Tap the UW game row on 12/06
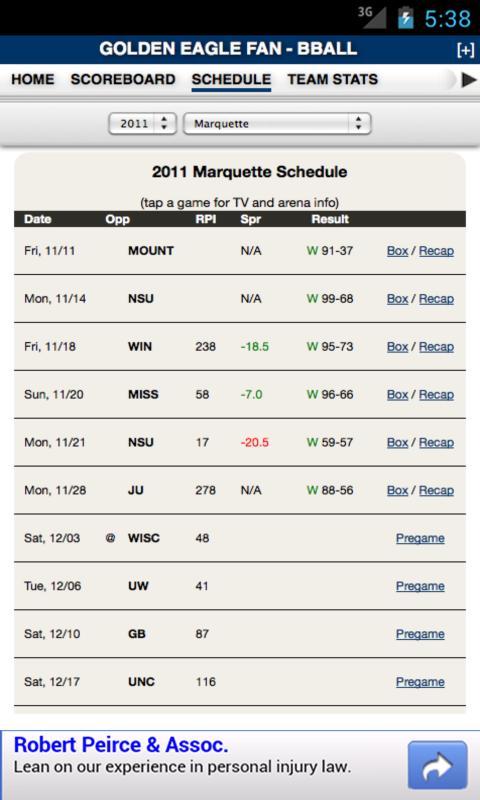480x800 pixels. pyautogui.click(x=240, y=586)
